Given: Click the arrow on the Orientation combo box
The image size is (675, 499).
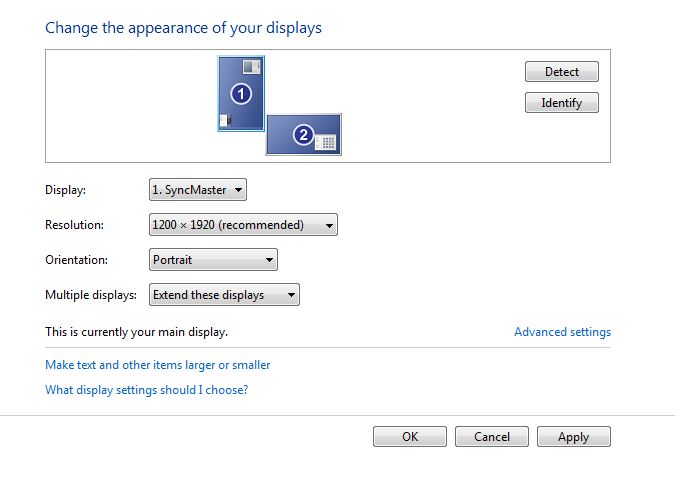Looking at the screenshot, I should coord(269,260).
